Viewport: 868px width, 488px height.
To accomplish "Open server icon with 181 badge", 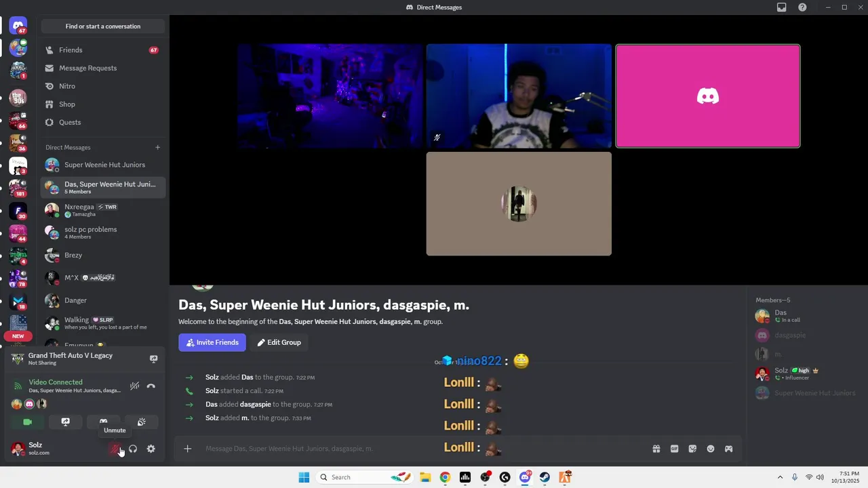I will pos(18,188).
